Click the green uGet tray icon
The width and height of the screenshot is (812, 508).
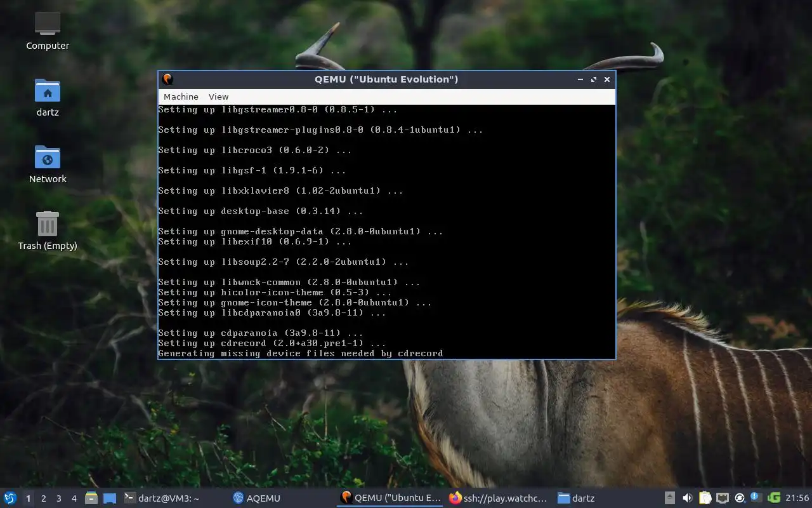click(x=773, y=498)
